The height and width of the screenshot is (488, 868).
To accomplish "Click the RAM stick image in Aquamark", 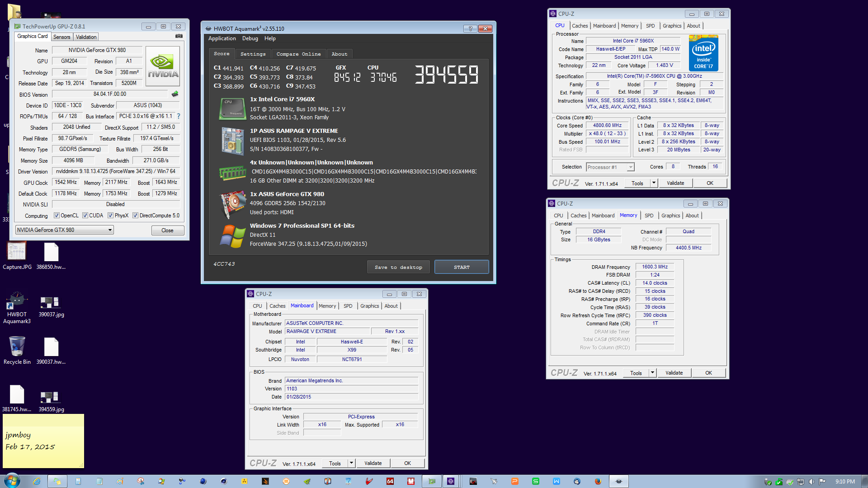I will pyautogui.click(x=232, y=172).
